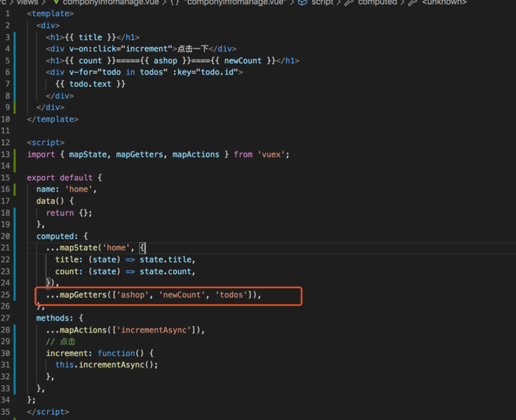Open the 'script' breadcrumb item
The height and width of the screenshot is (420, 516).
coord(323,2)
